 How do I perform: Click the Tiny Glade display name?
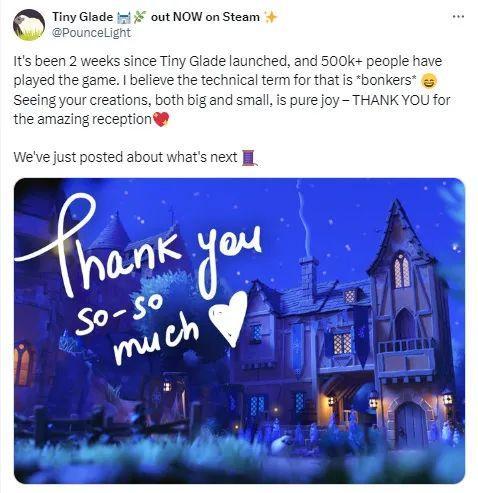click(x=82, y=17)
